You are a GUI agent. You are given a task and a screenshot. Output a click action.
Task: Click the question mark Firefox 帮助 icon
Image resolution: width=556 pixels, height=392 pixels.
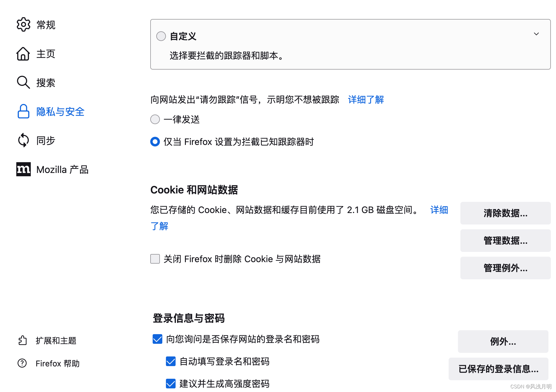coord(22,363)
